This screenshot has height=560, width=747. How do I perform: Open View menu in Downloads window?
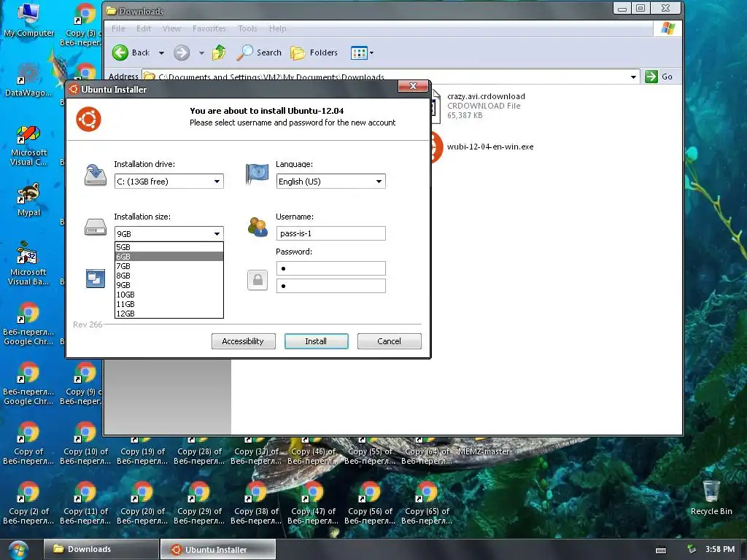tap(171, 28)
